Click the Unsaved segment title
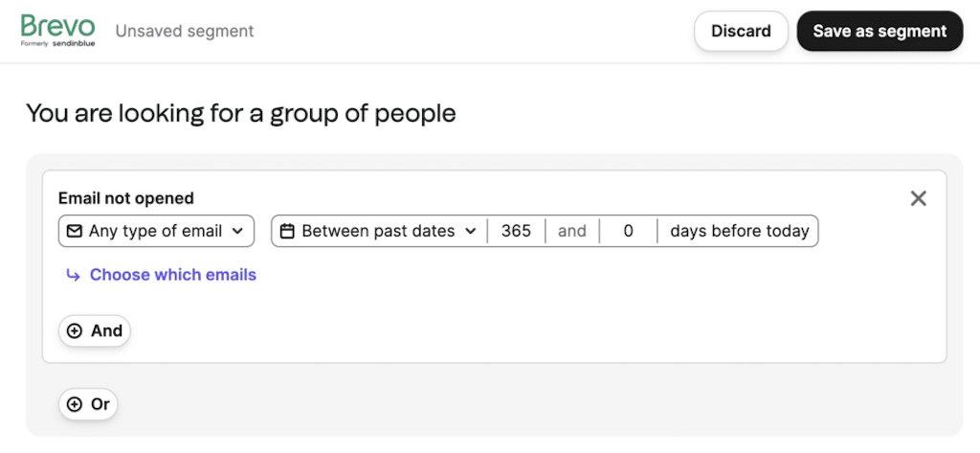Screen dimensions: 980x453 185,31
